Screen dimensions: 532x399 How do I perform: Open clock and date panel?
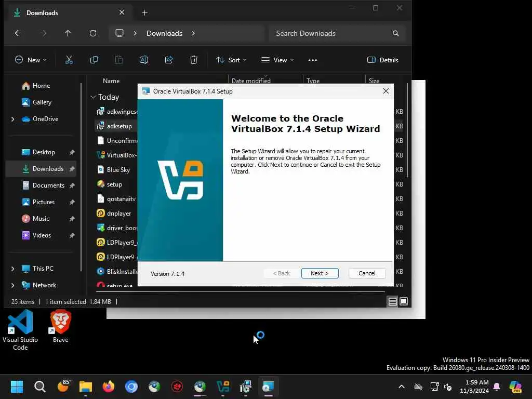click(474, 387)
